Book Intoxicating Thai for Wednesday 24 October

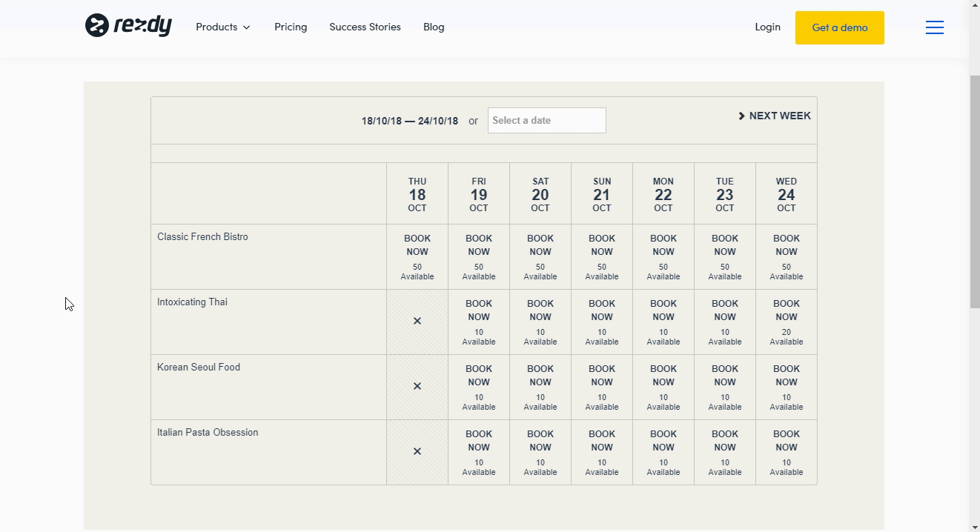[786, 310]
